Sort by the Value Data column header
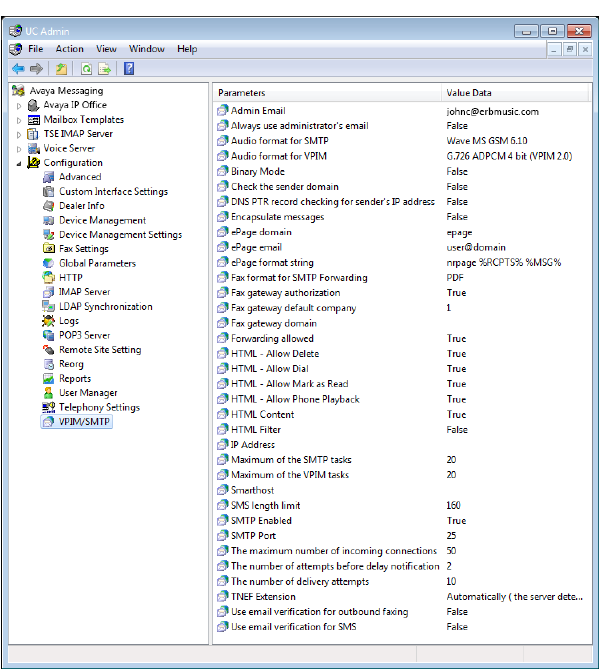 pyautogui.click(x=515, y=93)
